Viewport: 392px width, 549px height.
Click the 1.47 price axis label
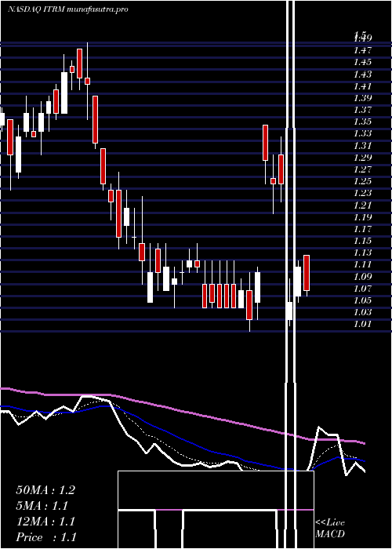click(x=362, y=50)
